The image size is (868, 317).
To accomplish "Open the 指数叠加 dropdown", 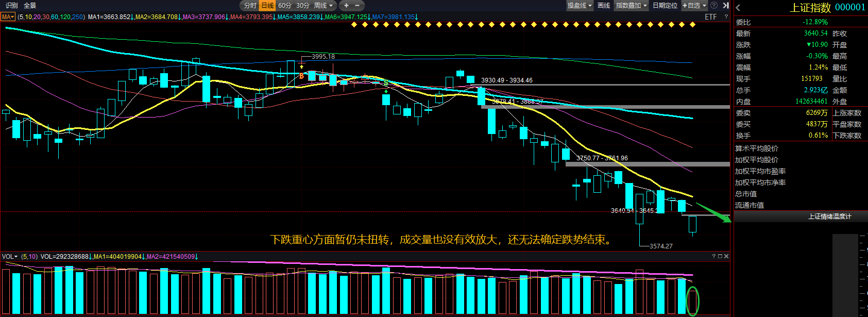I will click(x=632, y=6).
